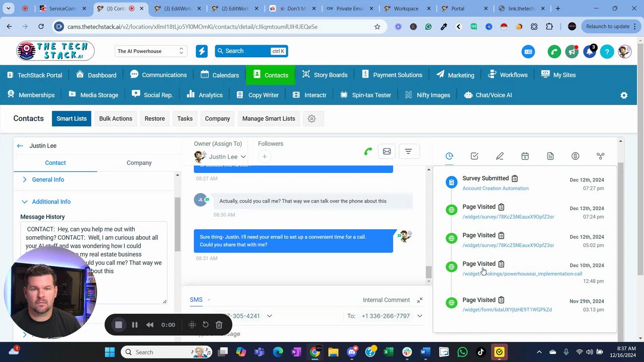This screenshot has height=362, width=644.
Task: Click the Bulk Actions button
Action: pyautogui.click(x=116, y=119)
